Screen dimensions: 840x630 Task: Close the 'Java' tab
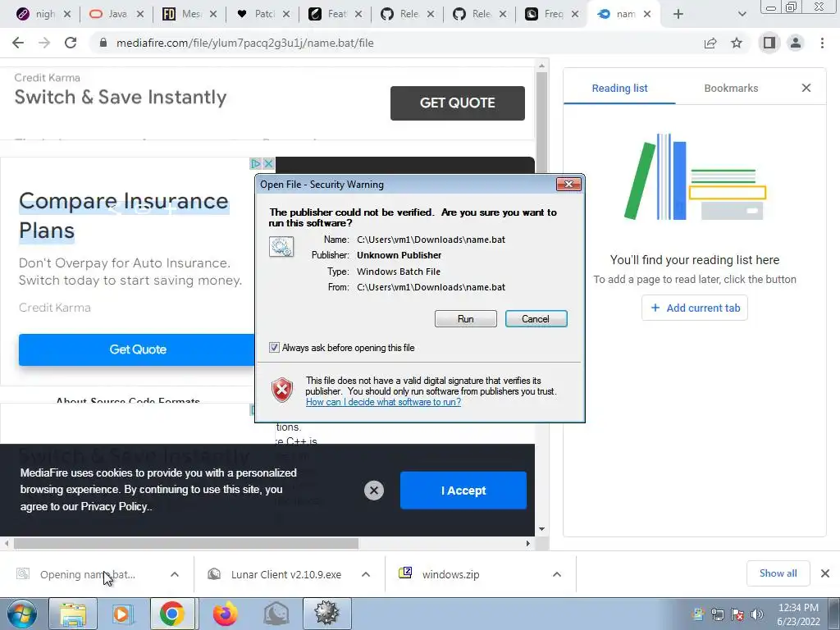[x=140, y=14]
